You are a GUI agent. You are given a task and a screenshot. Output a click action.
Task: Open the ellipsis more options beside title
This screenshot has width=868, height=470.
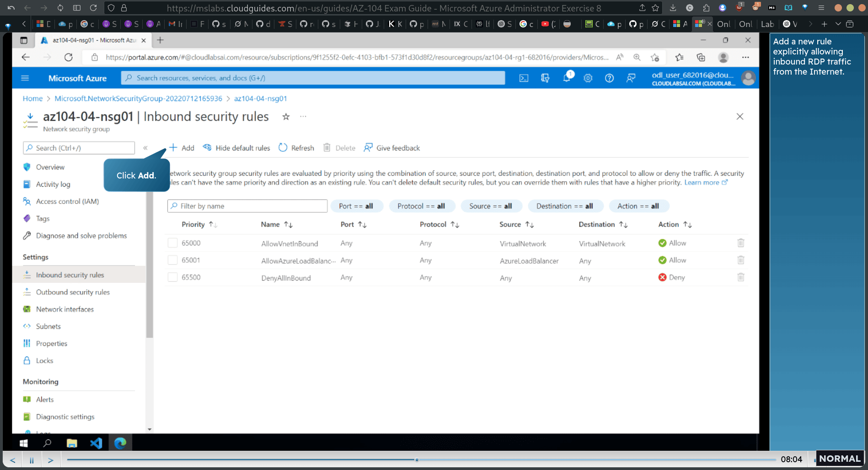303,117
